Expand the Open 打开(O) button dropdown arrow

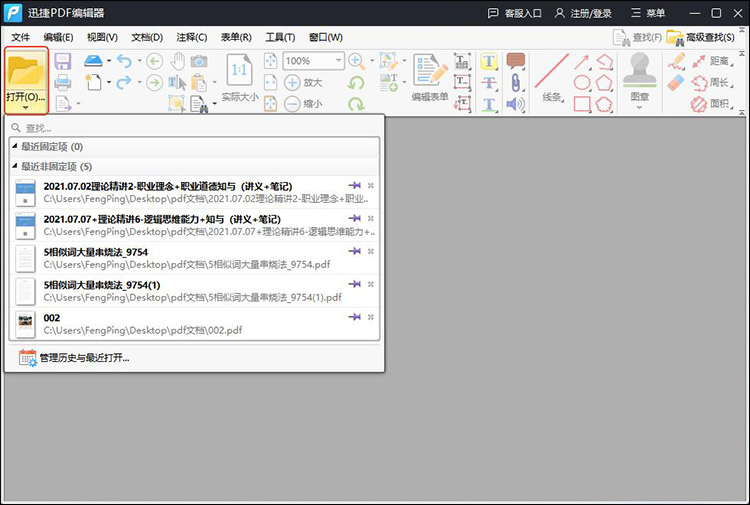pos(26,108)
